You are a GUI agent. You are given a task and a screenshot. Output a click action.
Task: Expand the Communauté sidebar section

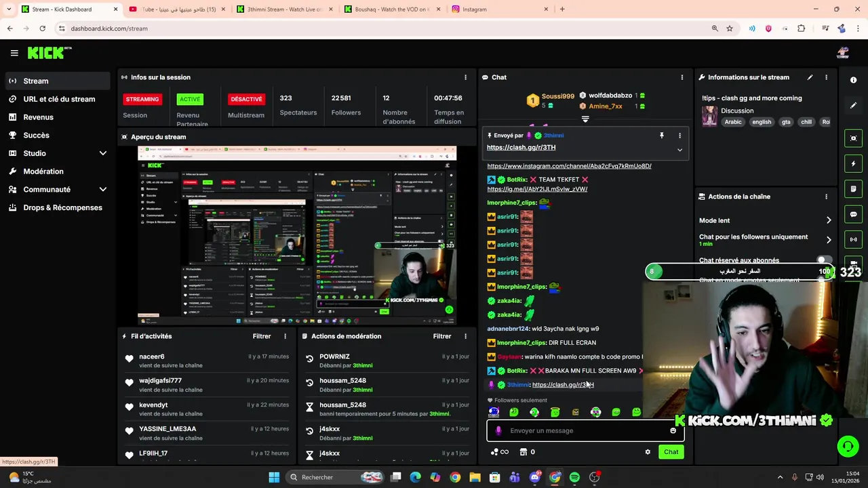(102, 190)
